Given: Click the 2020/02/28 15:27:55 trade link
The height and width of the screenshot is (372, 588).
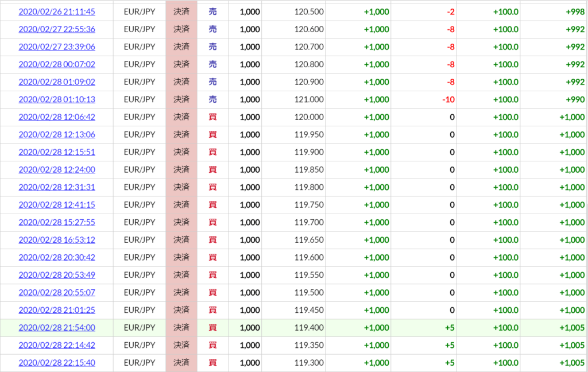Looking at the screenshot, I should click(57, 222).
